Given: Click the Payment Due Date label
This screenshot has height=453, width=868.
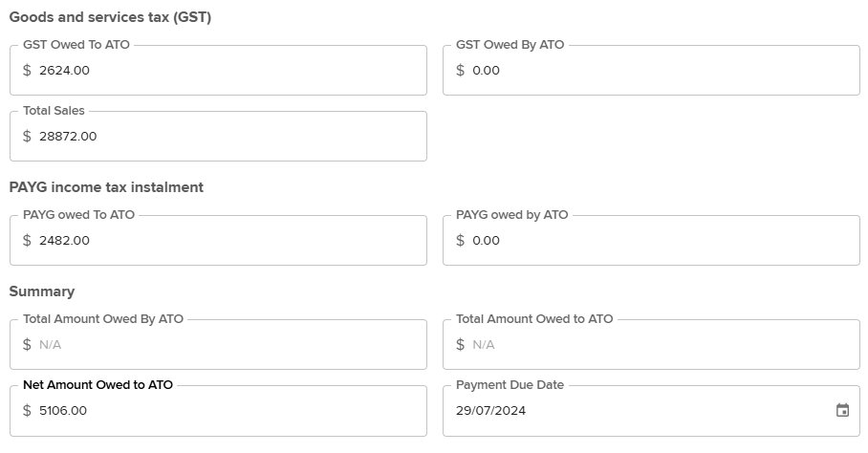Looking at the screenshot, I should (510, 385).
